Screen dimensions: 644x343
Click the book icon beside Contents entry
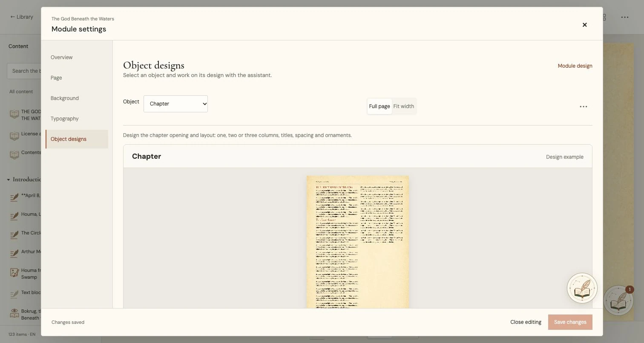[x=14, y=154]
